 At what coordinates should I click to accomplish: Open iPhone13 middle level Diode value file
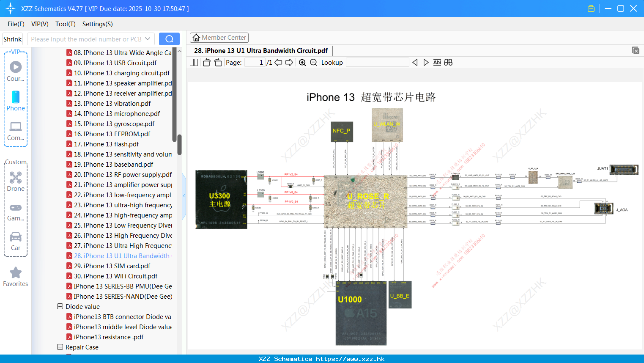tap(119, 327)
